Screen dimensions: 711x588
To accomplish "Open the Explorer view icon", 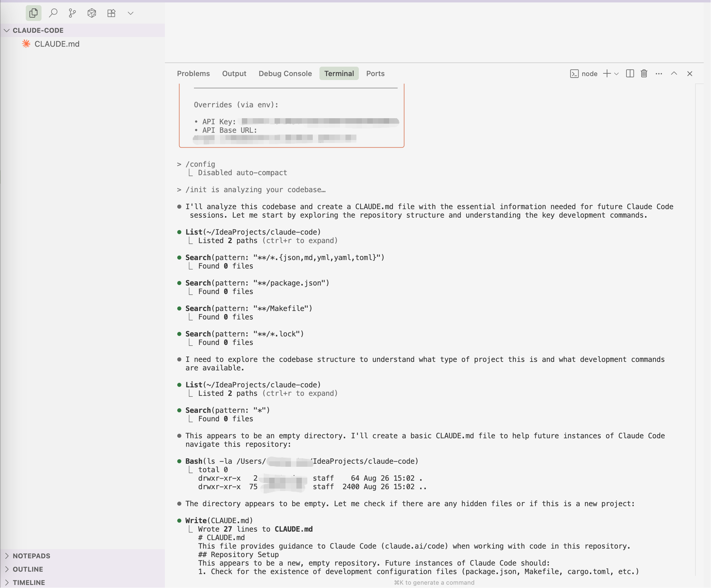I will point(34,13).
